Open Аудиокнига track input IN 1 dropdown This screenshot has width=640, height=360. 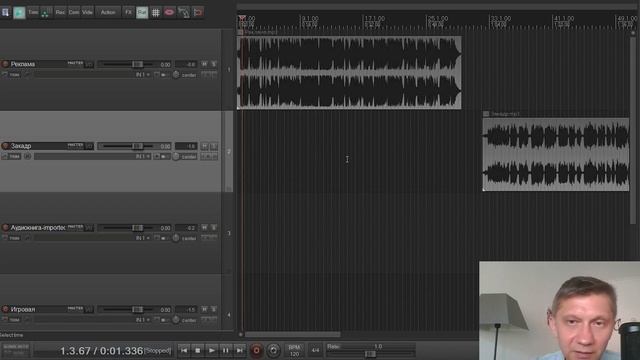[142, 238]
